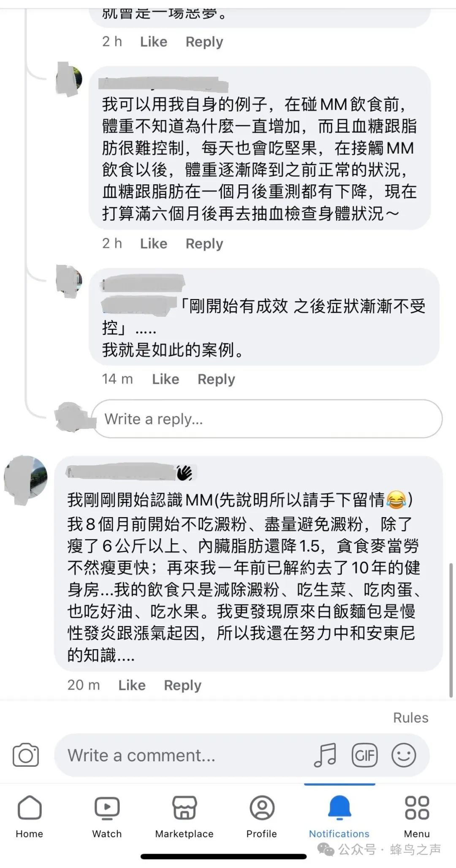Image resolution: width=456 pixels, height=868 pixels.
Task: Reply to the 20 m comment
Action: click(x=182, y=685)
